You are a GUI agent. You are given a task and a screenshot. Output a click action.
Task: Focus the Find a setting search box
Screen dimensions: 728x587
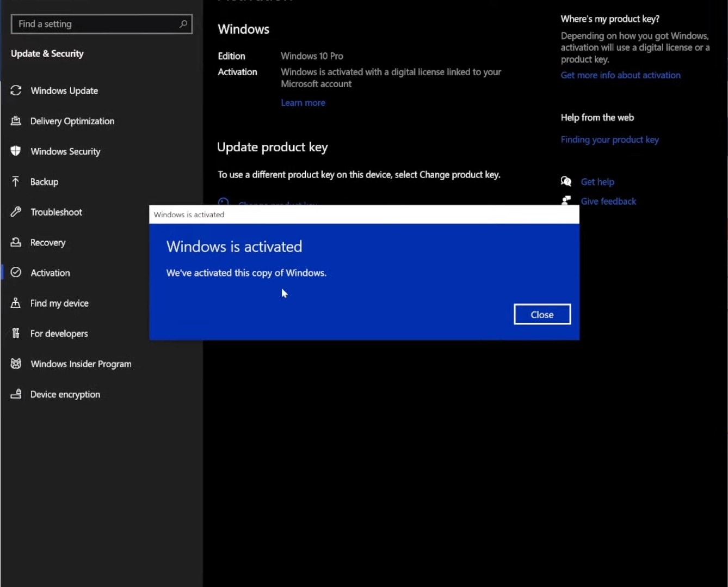click(x=95, y=24)
